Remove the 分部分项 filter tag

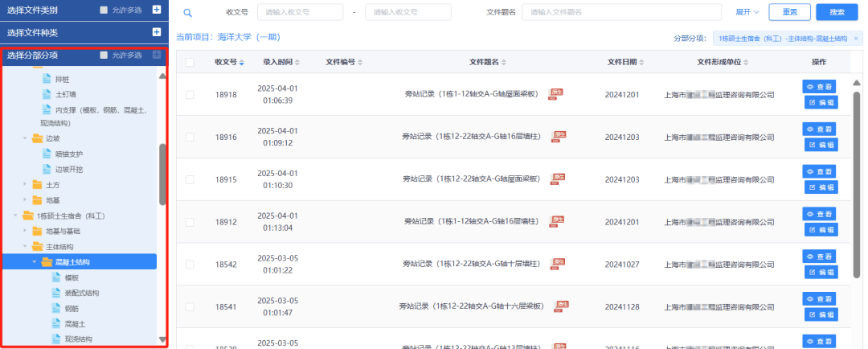[x=855, y=39]
